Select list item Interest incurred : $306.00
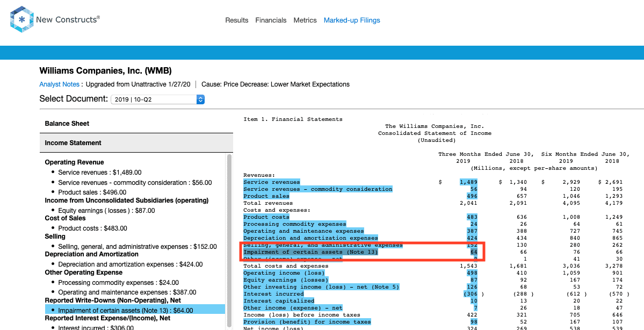The image size is (644, 330). point(96,327)
